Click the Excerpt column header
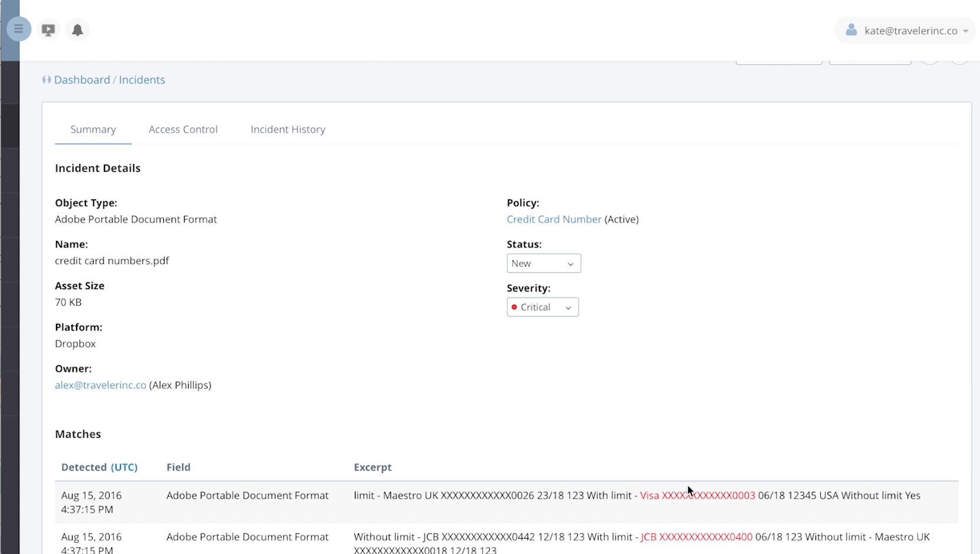Viewport: 980px width, 554px height. point(372,467)
